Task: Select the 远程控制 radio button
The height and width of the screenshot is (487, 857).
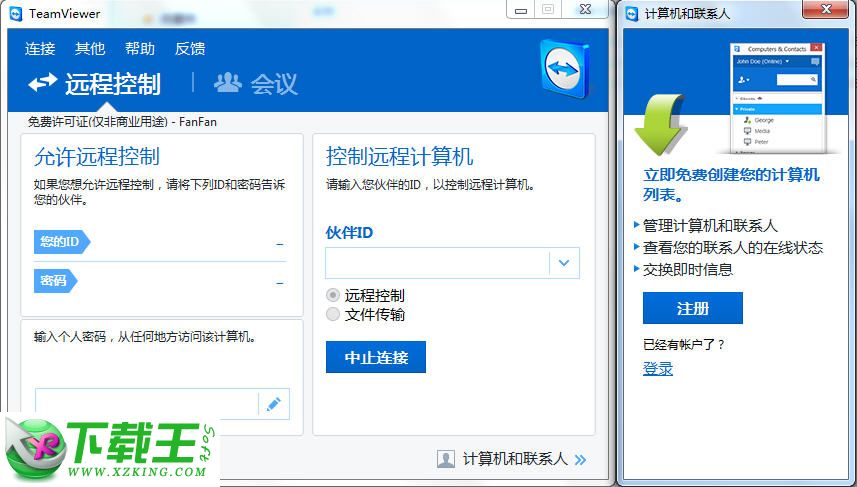Action: tap(332, 295)
